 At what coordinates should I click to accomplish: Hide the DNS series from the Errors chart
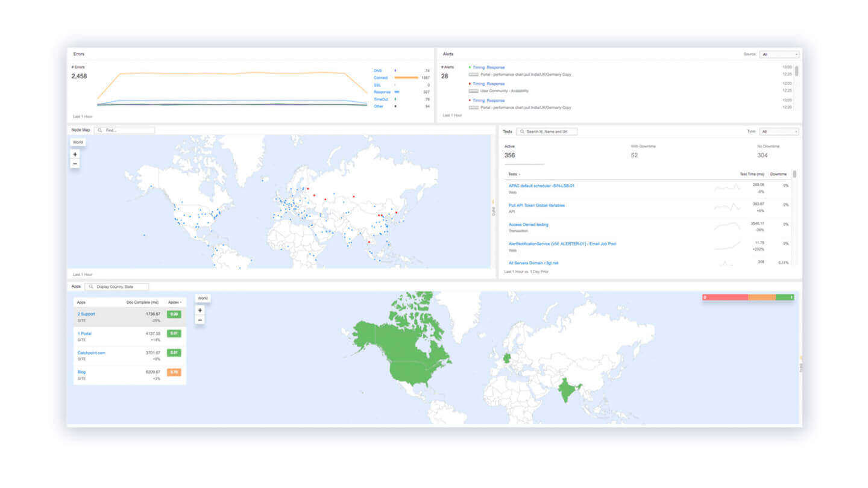tap(379, 70)
